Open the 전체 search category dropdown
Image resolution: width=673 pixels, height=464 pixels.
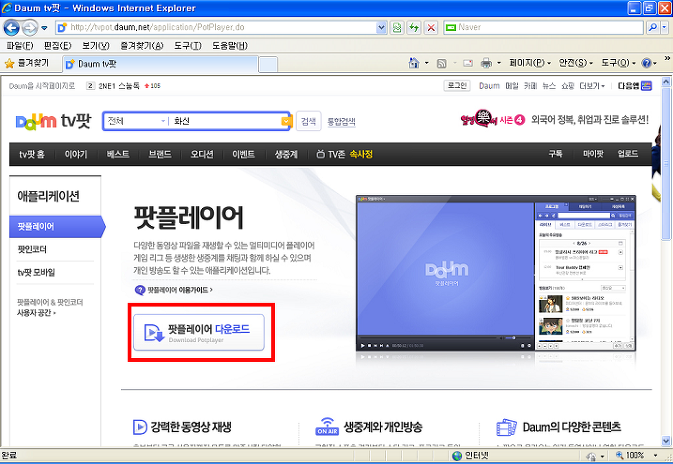click(x=136, y=121)
